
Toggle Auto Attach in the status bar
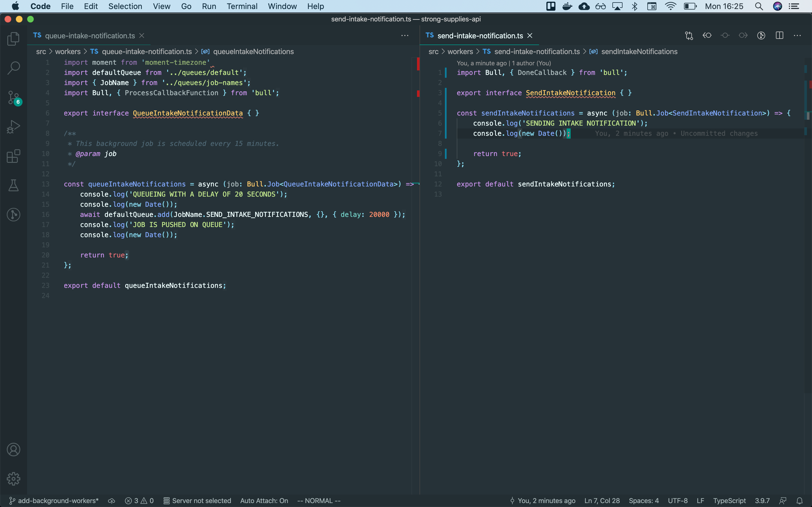click(x=264, y=501)
